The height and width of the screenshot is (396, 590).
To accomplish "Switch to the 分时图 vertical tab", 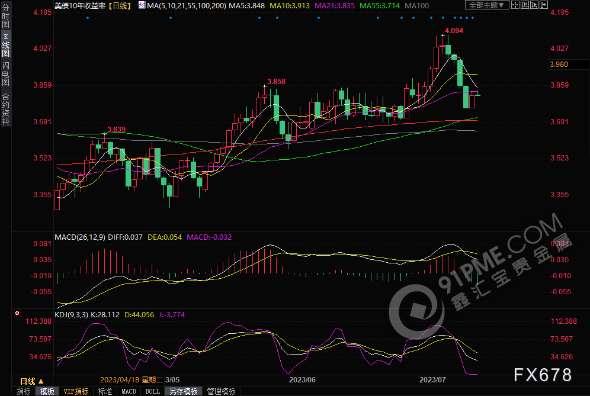I will 6,15.
